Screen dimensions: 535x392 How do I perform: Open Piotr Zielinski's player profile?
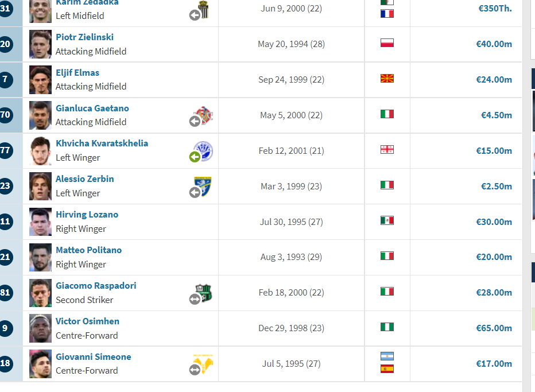pos(84,37)
